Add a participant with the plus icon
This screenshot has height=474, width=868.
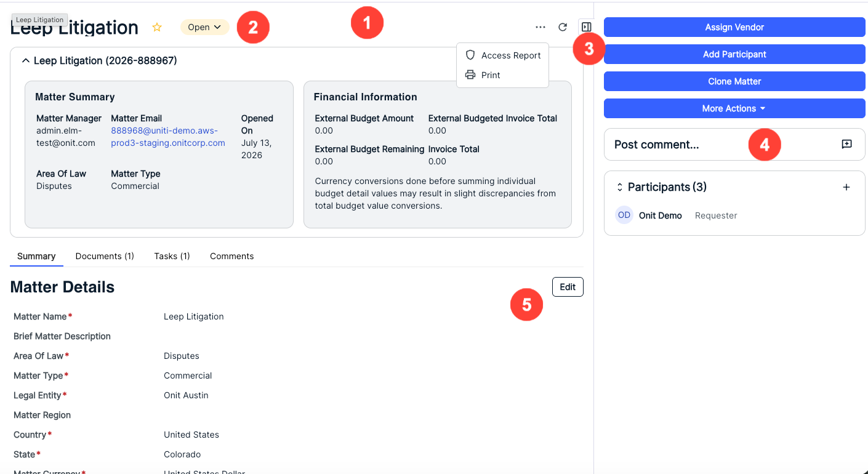(x=846, y=187)
